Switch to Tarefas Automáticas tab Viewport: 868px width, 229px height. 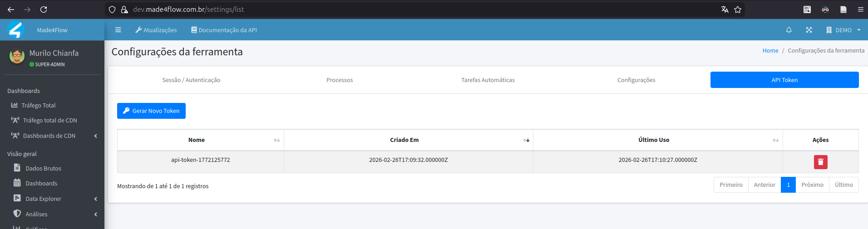pos(488,80)
